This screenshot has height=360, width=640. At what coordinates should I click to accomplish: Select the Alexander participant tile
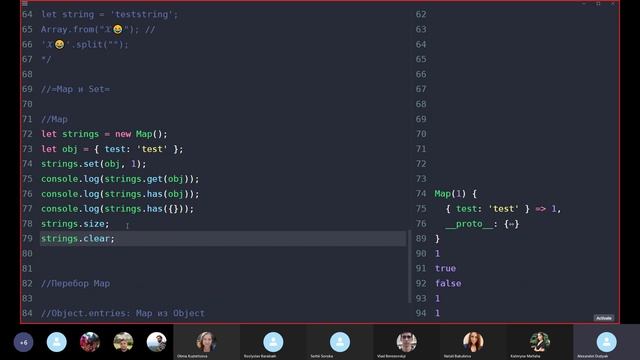tap(607, 342)
